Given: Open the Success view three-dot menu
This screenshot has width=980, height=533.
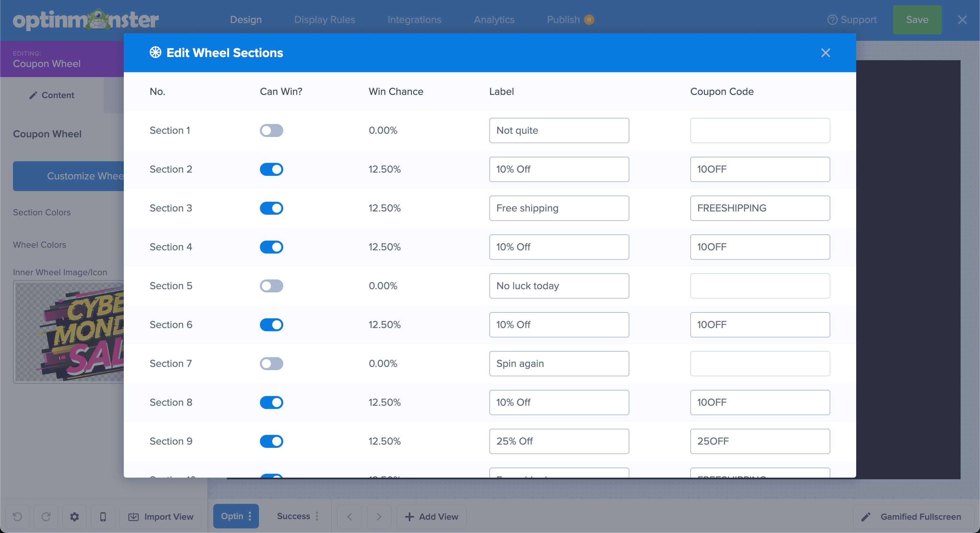Looking at the screenshot, I should (x=317, y=516).
